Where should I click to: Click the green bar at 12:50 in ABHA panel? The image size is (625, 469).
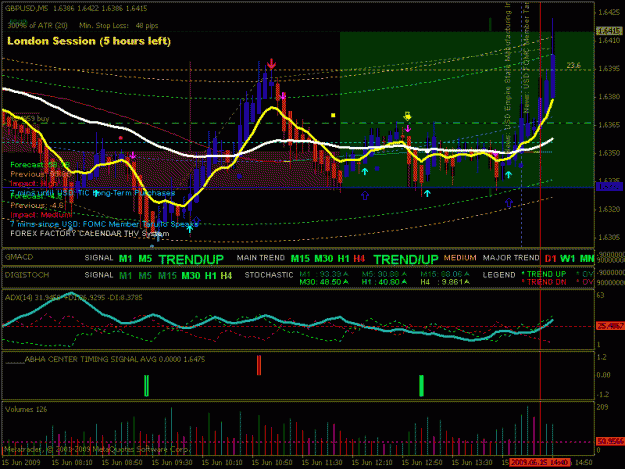421,385
